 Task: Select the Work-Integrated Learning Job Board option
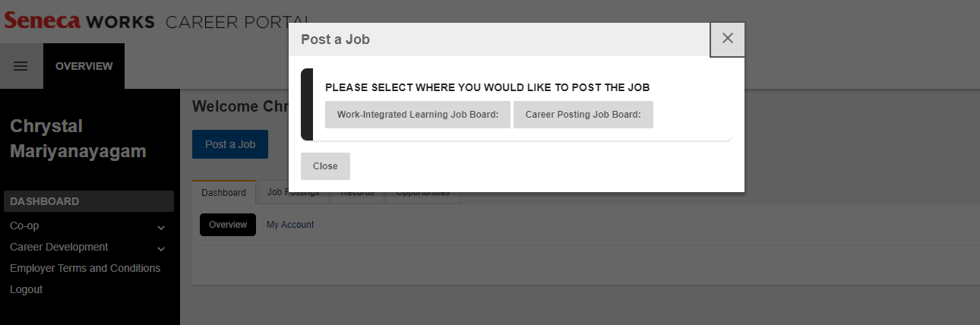coord(417,115)
